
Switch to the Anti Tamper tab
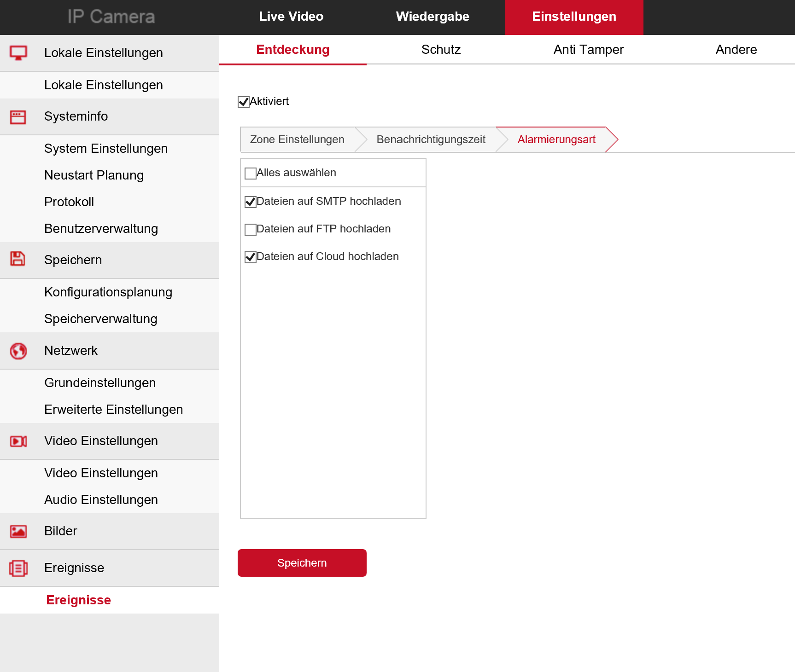[588, 50]
